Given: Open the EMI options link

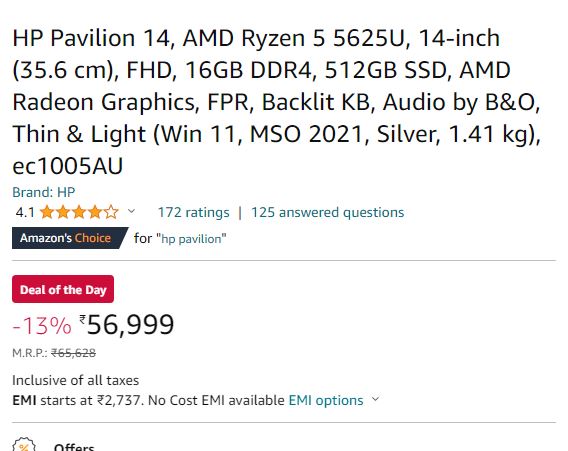Looking at the screenshot, I should click(326, 400).
